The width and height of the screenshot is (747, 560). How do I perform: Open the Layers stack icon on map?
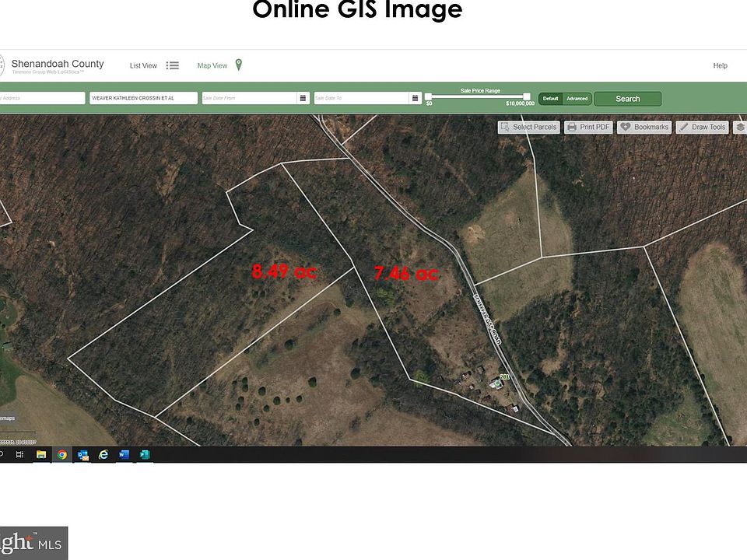(740, 127)
